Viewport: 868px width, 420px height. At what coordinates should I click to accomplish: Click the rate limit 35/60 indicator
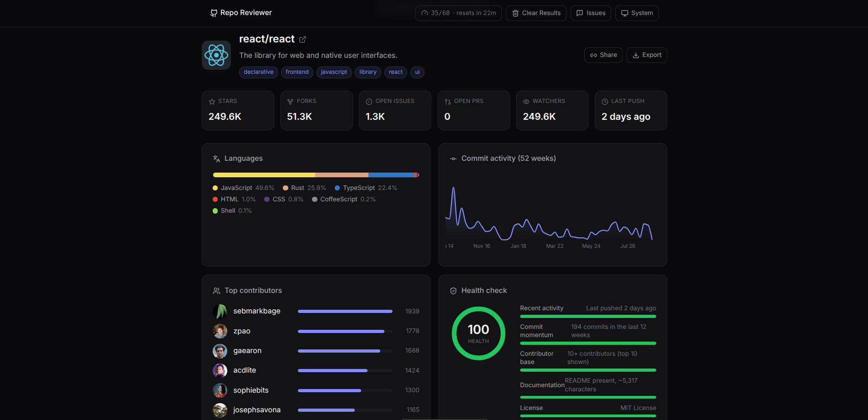pyautogui.click(x=459, y=13)
